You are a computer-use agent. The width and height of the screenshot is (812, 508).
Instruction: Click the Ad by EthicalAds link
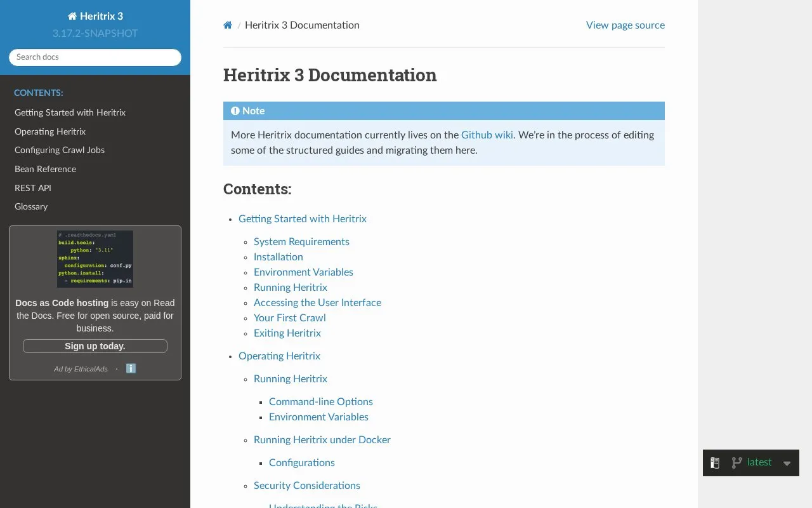click(x=81, y=369)
